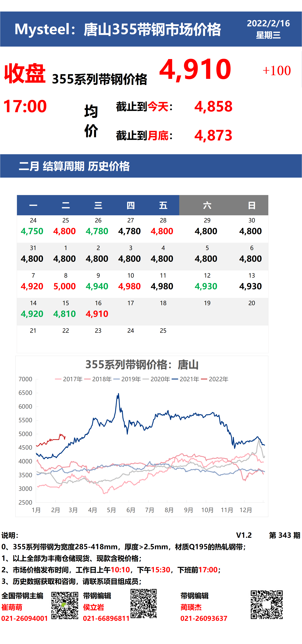The image size is (302, 644).
Task: Click the 5月 x-axis label
Action: pyautogui.click(x=111, y=510)
